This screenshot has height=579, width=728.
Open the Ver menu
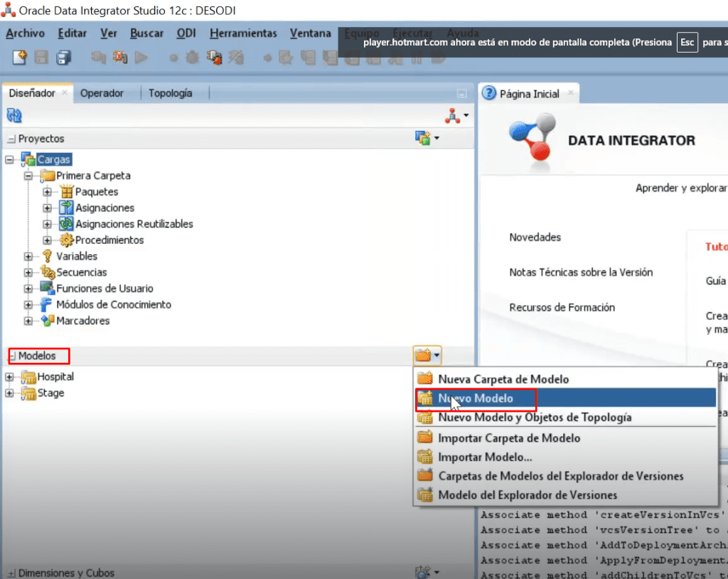click(x=109, y=33)
